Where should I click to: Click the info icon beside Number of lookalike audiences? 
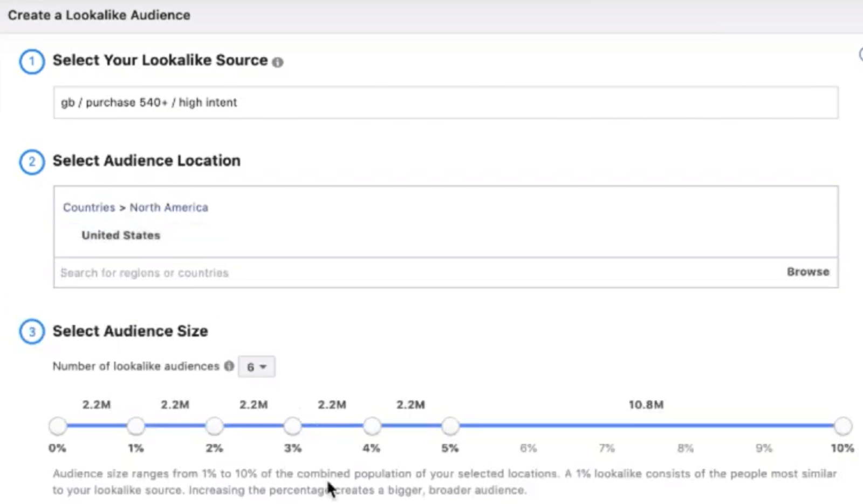point(229,366)
